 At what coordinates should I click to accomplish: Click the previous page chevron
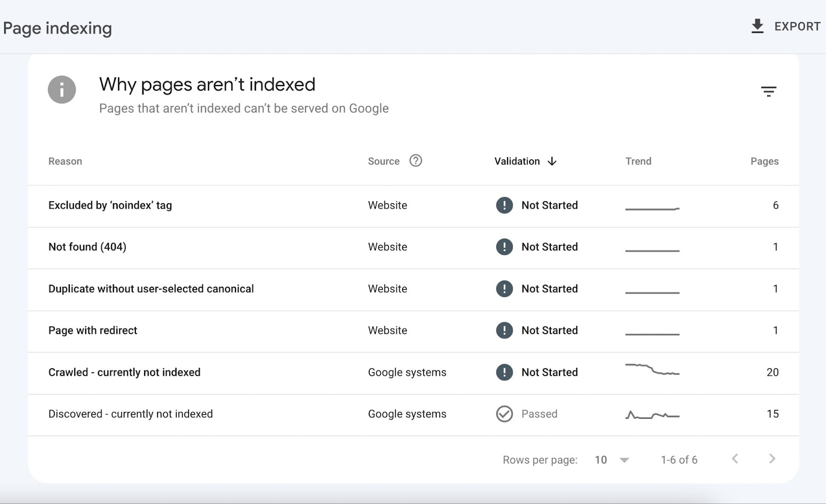(x=735, y=458)
